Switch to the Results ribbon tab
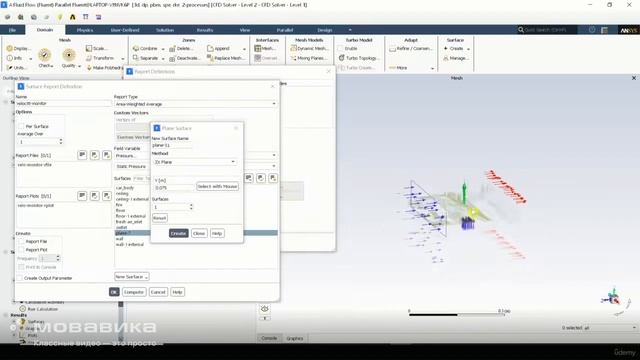Image resolution: width=640 pixels, height=360 pixels. click(x=205, y=30)
